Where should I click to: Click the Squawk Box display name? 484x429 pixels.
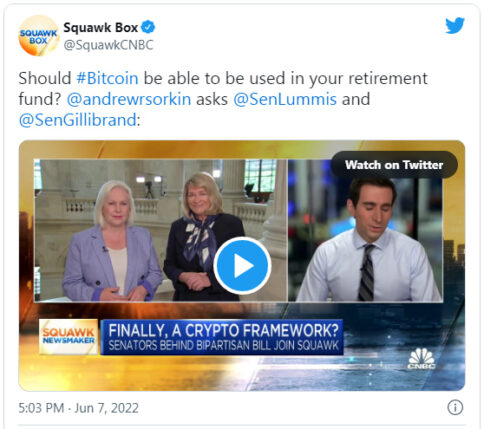tap(100, 27)
